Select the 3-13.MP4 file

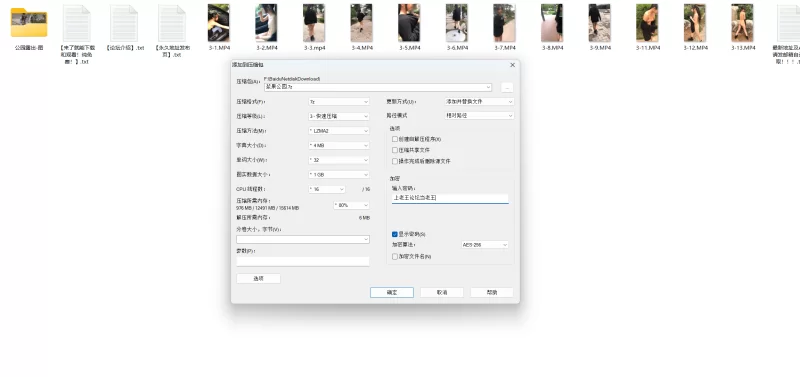(742, 23)
